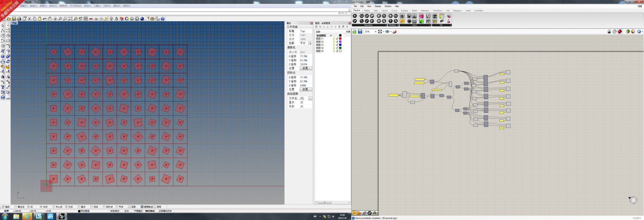The height and width of the screenshot is (220, 644).
Task: Select the Graph Mapper component icon
Action: click(428, 16)
